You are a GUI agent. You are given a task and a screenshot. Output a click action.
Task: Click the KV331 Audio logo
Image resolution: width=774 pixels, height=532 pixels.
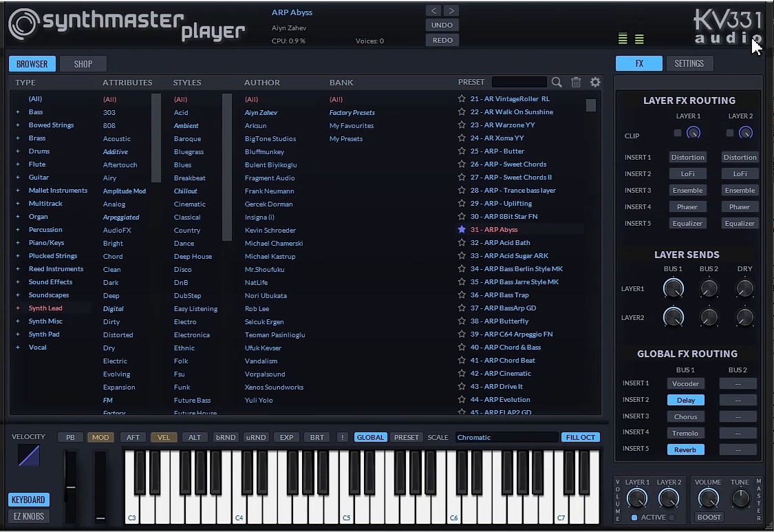[x=727, y=24]
